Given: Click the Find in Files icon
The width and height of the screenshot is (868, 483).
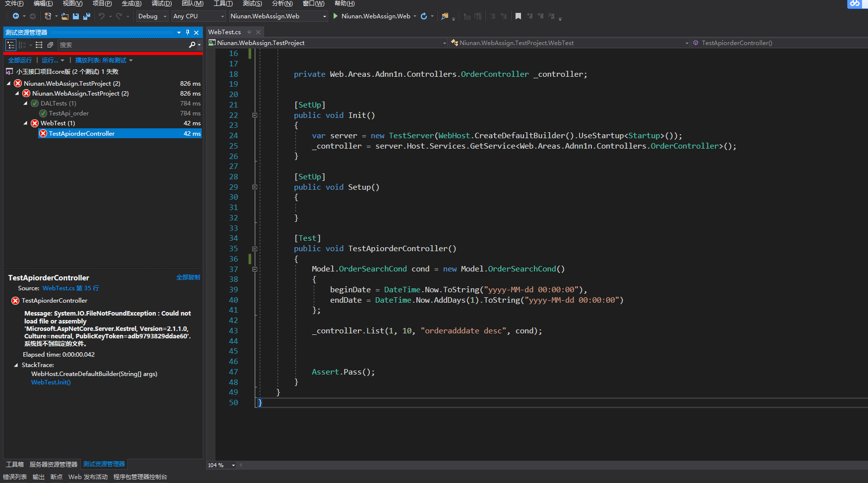Looking at the screenshot, I should coord(445,16).
